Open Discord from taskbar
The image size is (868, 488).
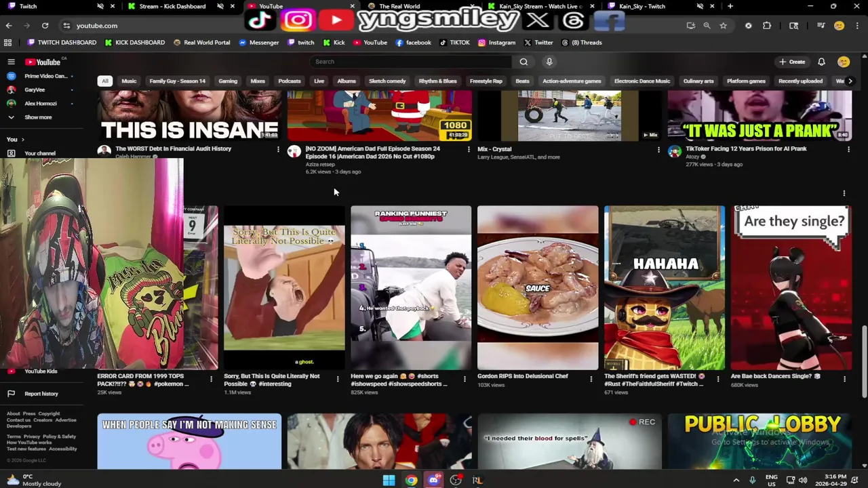433,480
